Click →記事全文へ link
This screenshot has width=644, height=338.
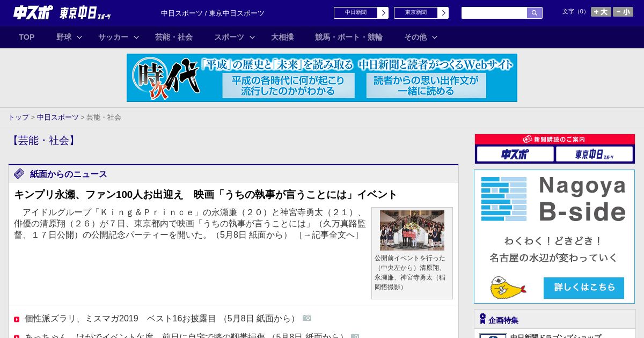click(328, 235)
